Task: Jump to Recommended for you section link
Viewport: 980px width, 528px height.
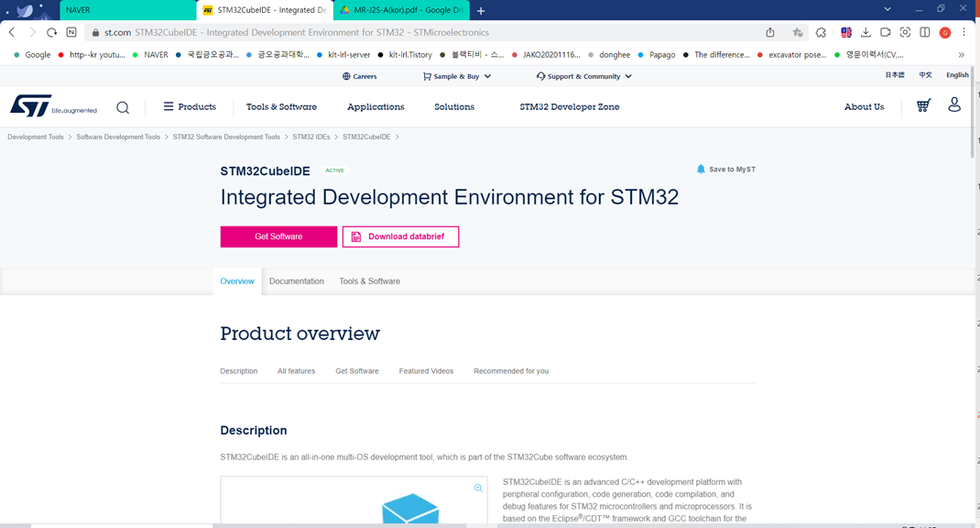Action: pyautogui.click(x=511, y=371)
